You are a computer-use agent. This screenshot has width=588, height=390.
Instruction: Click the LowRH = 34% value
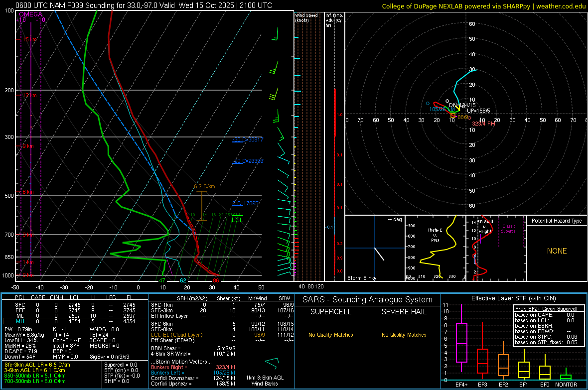[20, 340]
